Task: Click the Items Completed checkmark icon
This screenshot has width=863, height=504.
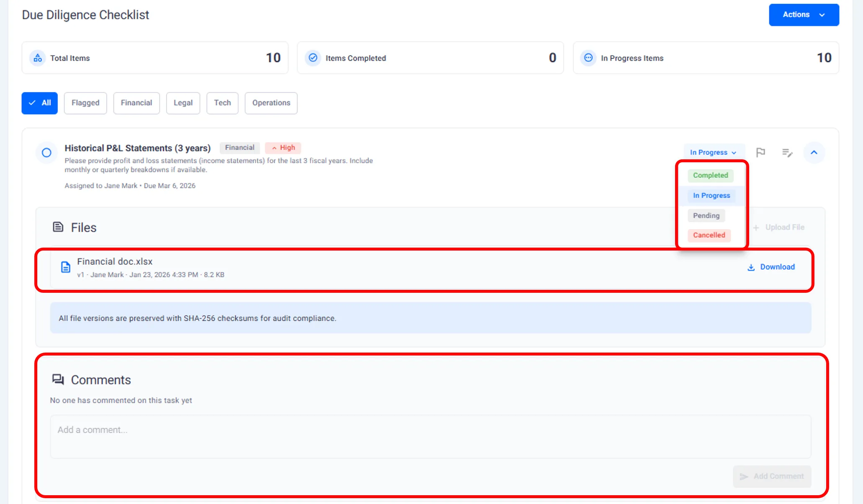Action: pos(313,58)
